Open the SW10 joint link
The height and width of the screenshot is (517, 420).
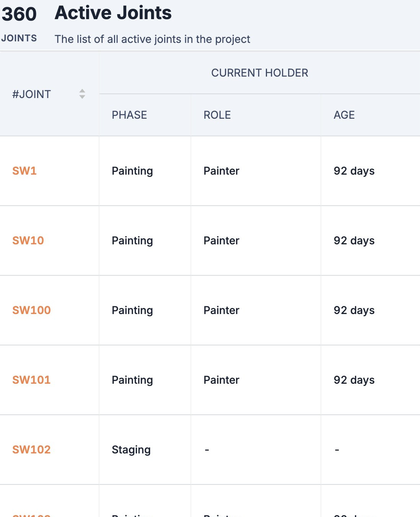point(28,241)
